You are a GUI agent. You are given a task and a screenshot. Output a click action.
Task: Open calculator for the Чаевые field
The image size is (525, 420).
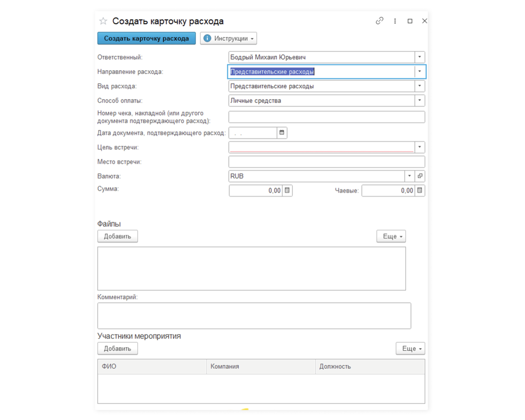pyautogui.click(x=420, y=190)
